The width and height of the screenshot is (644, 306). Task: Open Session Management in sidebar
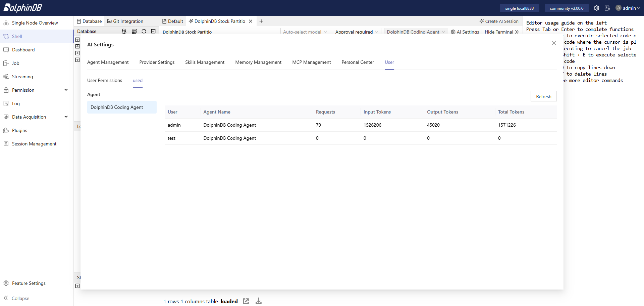coord(37,144)
